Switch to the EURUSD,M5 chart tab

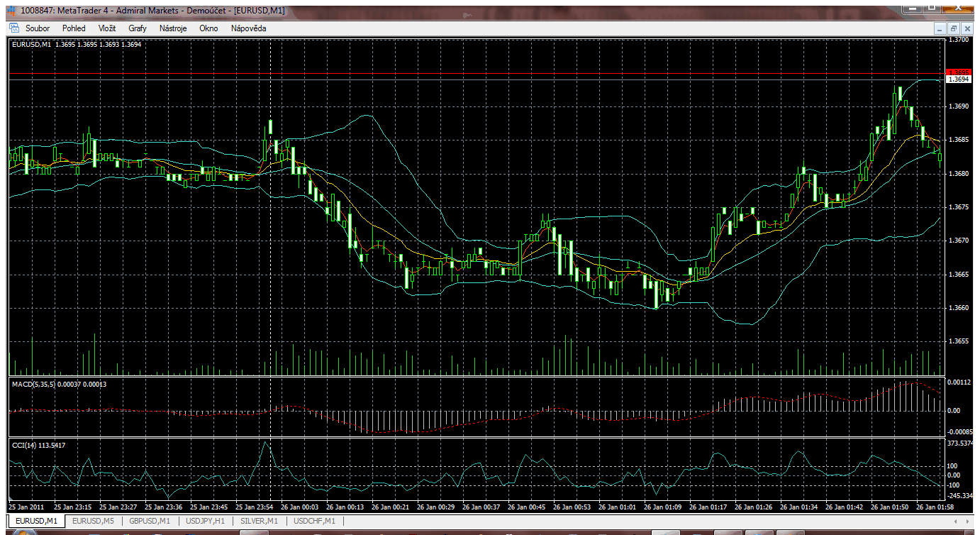pyautogui.click(x=93, y=521)
